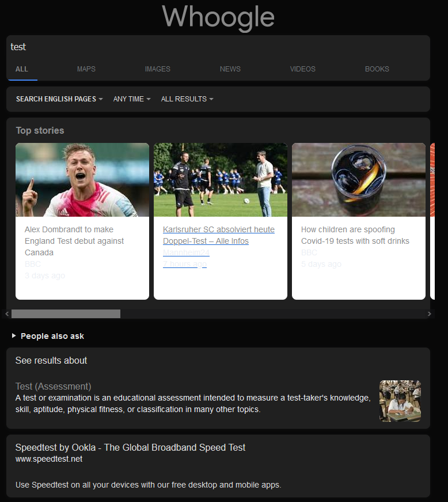
Task: Open the Speedtest by Ookla result title
Action: click(x=130, y=447)
